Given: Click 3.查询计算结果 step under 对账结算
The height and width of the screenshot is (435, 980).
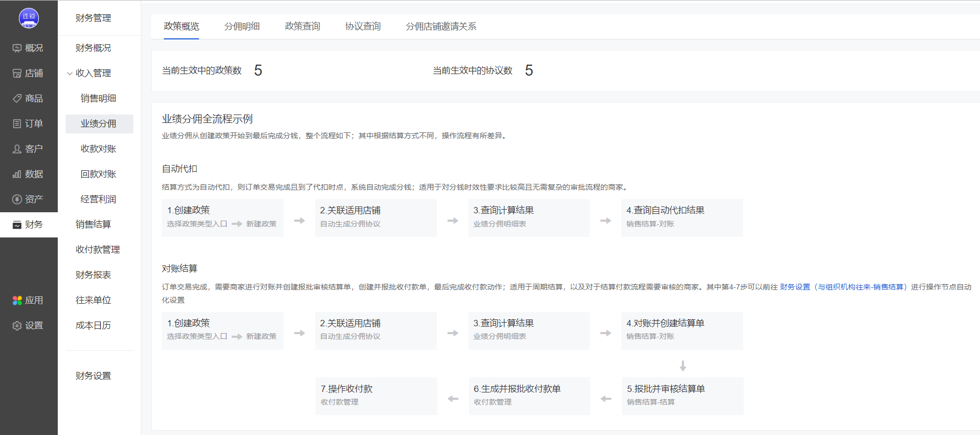Looking at the screenshot, I should pos(529,330).
